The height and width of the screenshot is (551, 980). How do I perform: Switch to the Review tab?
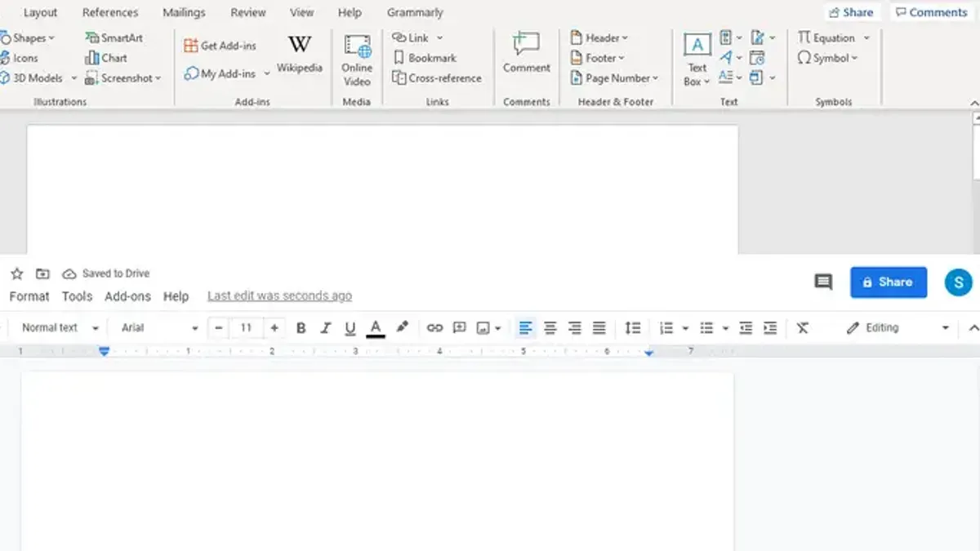(x=248, y=12)
